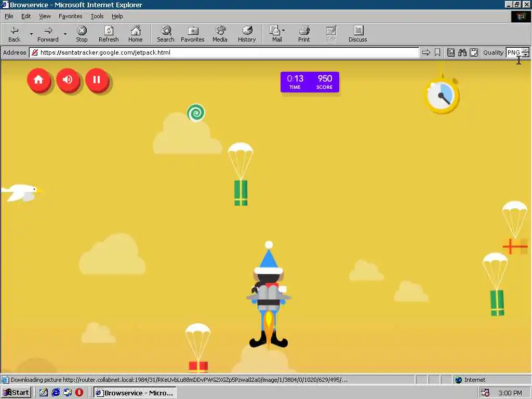
Task: Click the Edit toolbar icon
Action: tap(331, 34)
